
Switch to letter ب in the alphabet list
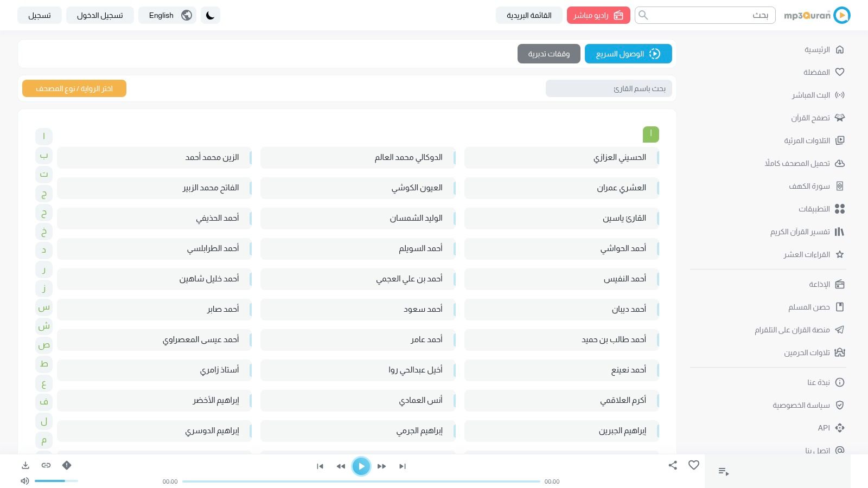pos(43,155)
